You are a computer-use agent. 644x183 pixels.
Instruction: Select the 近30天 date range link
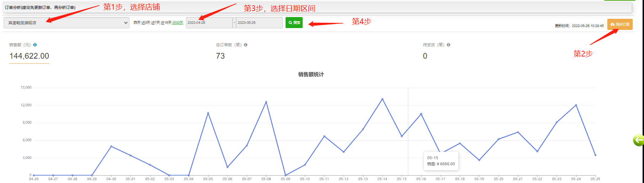(178, 23)
